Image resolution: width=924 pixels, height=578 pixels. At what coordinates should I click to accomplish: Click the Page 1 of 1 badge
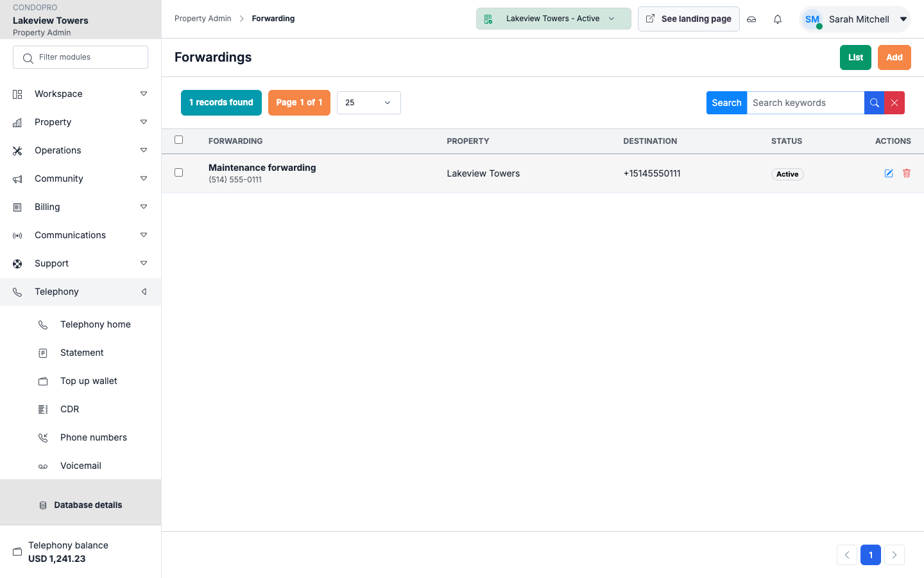click(299, 103)
